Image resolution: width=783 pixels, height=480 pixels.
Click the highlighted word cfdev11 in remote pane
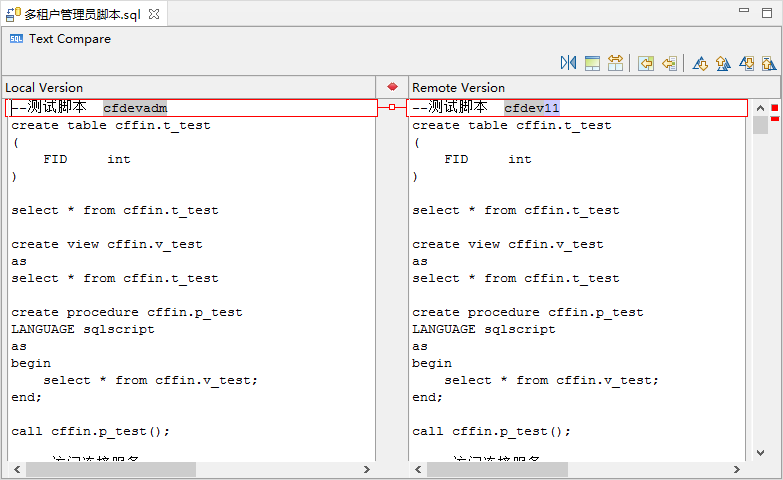(x=532, y=108)
